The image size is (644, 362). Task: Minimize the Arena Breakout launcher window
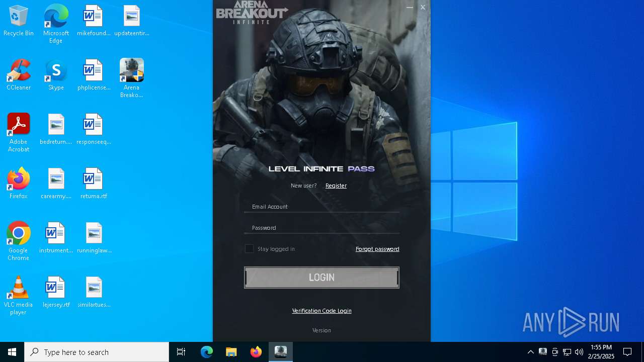pos(410,7)
